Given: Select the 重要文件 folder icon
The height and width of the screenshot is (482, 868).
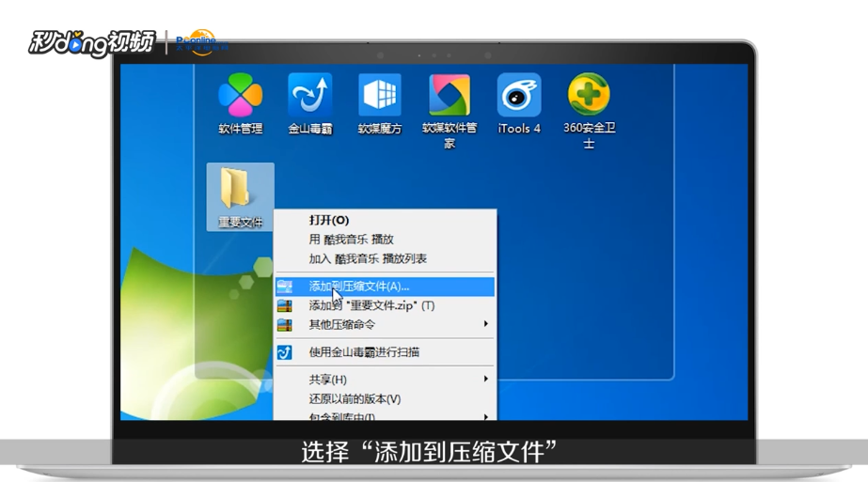Looking at the screenshot, I should 240,197.
